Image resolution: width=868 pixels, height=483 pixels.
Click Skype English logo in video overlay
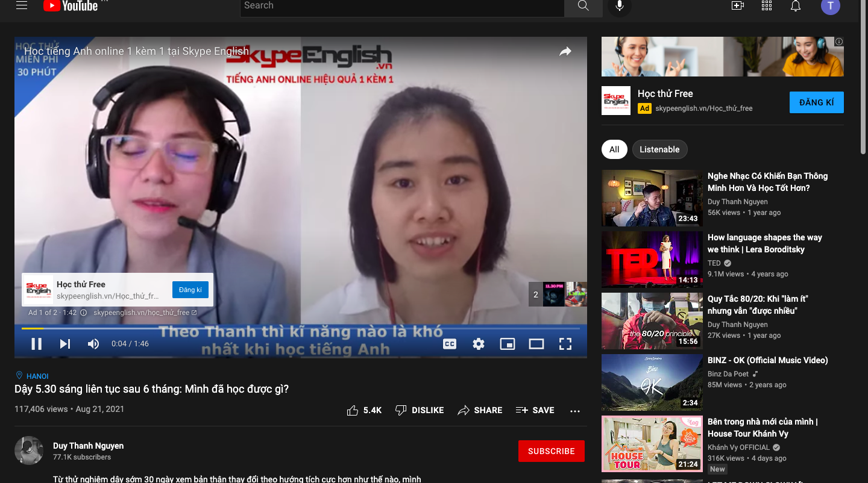coord(38,290)
